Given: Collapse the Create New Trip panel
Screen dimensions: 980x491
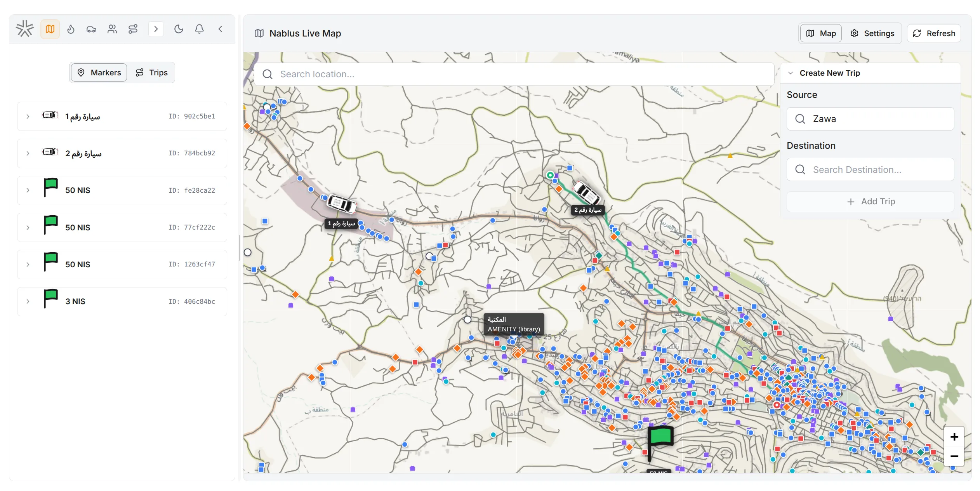Looking at the screenshot, I should pyautogui.click(x=791, y=73).
